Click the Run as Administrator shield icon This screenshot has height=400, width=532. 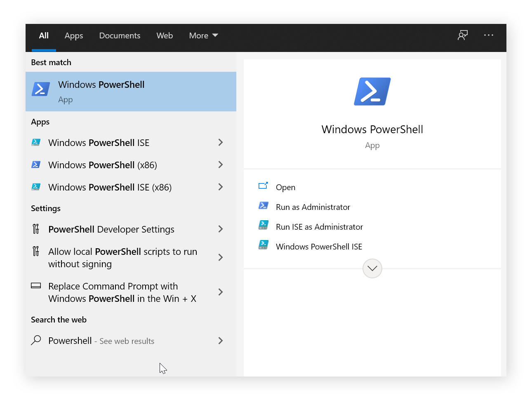[x=264, y=205]
